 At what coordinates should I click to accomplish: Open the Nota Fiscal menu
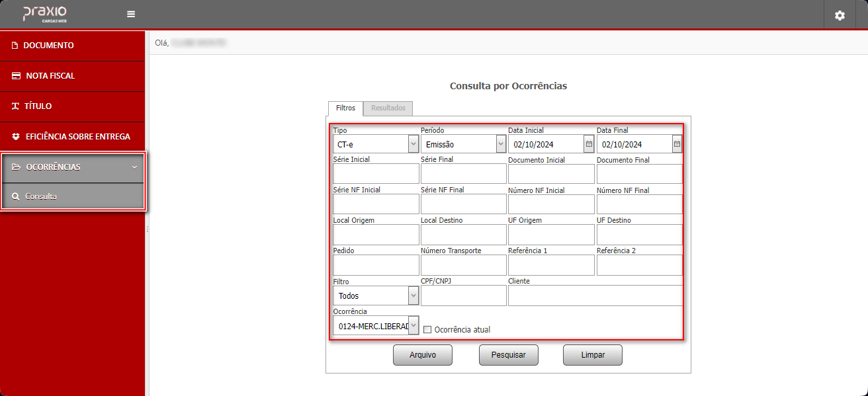[x=73, y=76]
